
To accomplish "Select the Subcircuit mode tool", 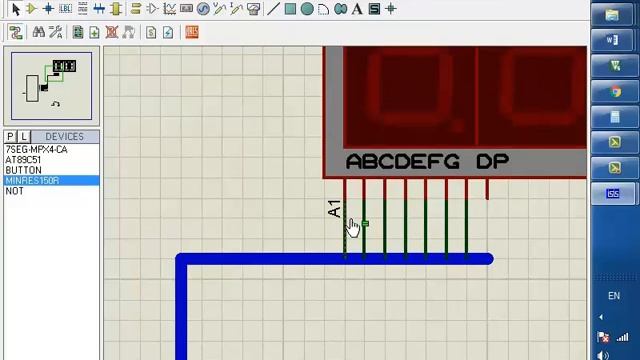I will 116,9.
